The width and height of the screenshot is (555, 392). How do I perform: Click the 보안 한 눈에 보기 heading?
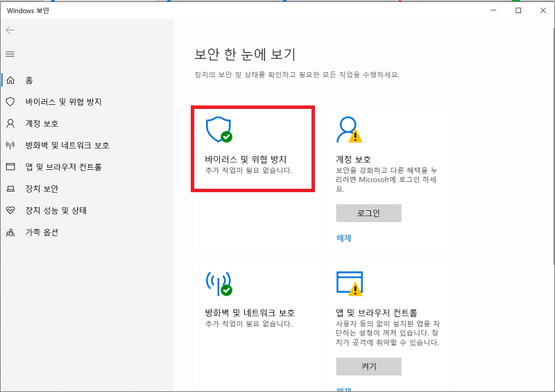pos(245,54)
